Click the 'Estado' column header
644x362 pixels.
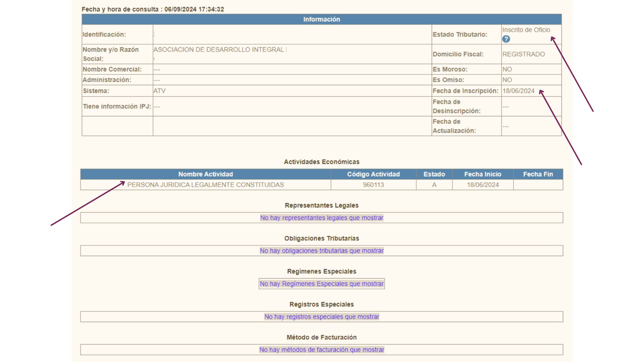point(434,174)
